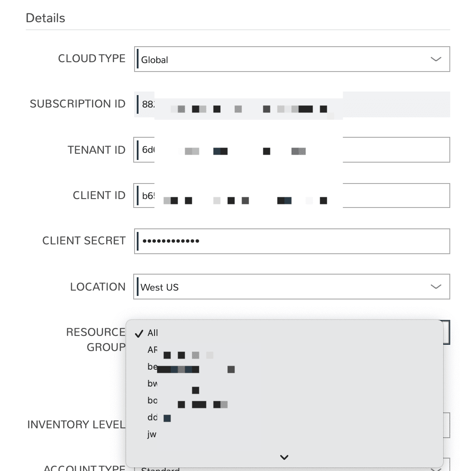476x471 pixels.
Task: Expand the Cloud Type dropdown chevron
Action: (436, 59)
